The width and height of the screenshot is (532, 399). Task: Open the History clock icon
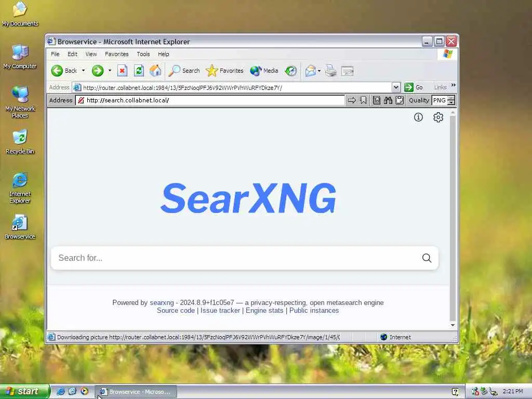click(291, 71)
